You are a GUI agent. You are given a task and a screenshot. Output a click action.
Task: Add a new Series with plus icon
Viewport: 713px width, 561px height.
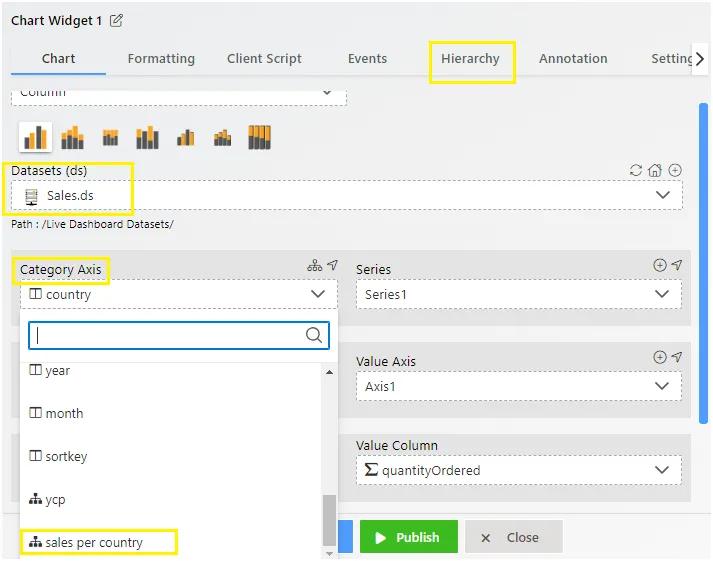[x=660, y=265]
